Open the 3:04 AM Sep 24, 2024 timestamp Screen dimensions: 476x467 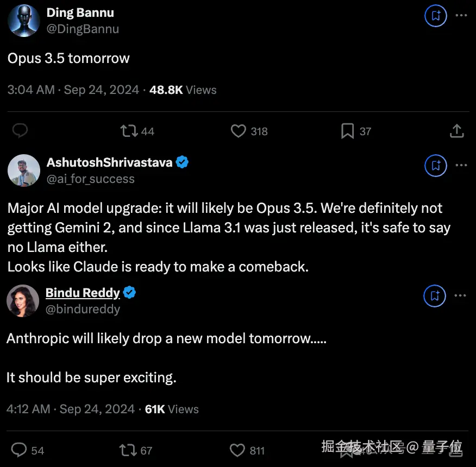[73, 90]
